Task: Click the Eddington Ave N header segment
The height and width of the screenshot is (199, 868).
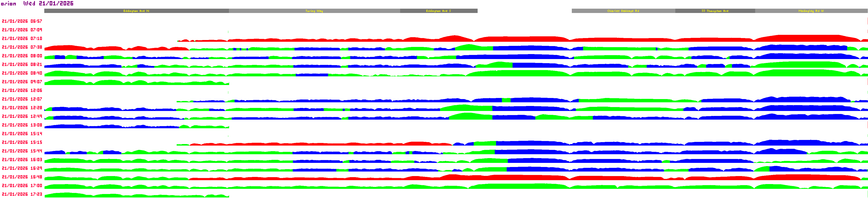Action: click(x=136, y=11)
